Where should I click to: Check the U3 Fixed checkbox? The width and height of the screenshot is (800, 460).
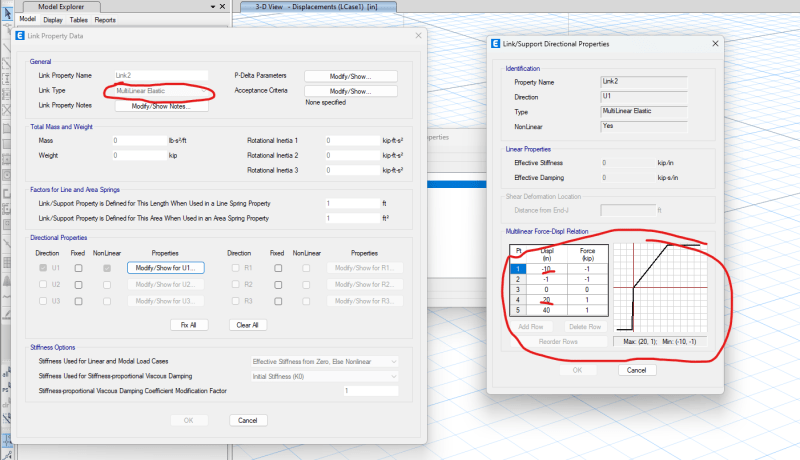click(78, 301)
